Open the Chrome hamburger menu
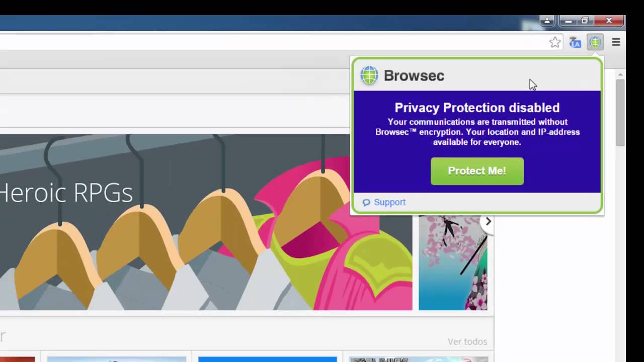This screenshot has height=362, width=644. tap(616, 43)
